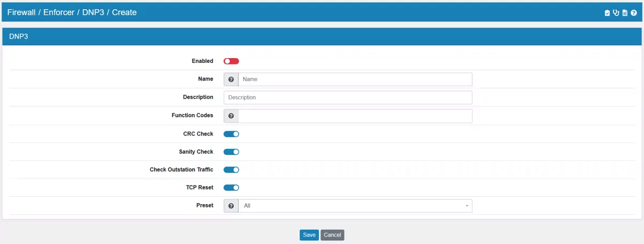
Task: Select the Function Codes input field
Action: [355, 116]
